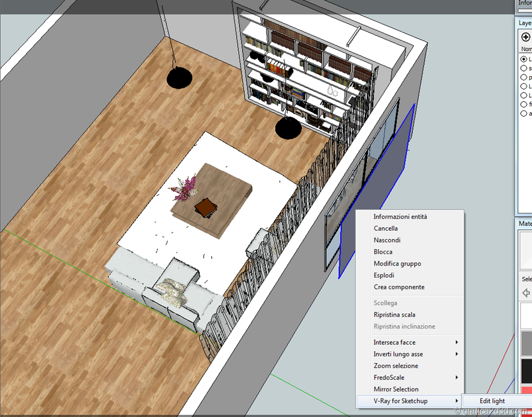Click the back arrow in Materials panel
Screen dimensions: 532x417
click(x=525, y=293)
